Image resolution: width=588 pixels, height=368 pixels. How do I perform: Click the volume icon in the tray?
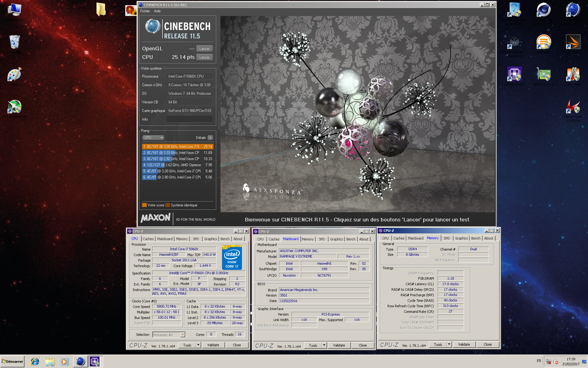556,362
